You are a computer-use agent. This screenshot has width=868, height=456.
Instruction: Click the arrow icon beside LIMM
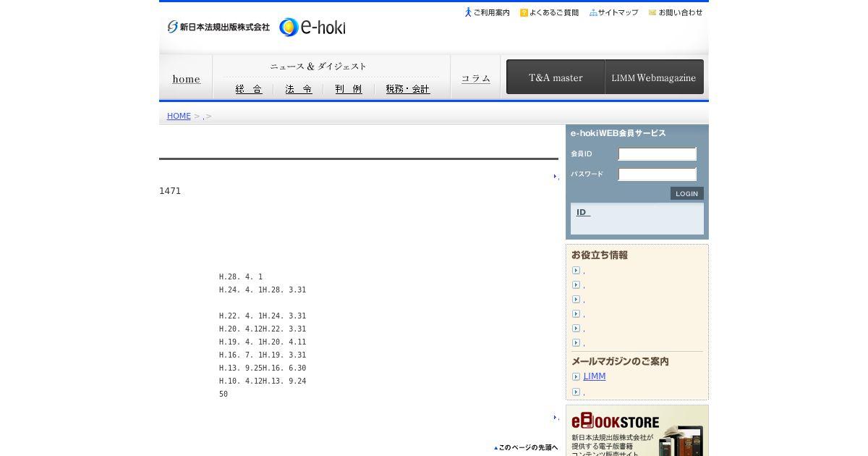pyautogui.click(x=576, y=376)
